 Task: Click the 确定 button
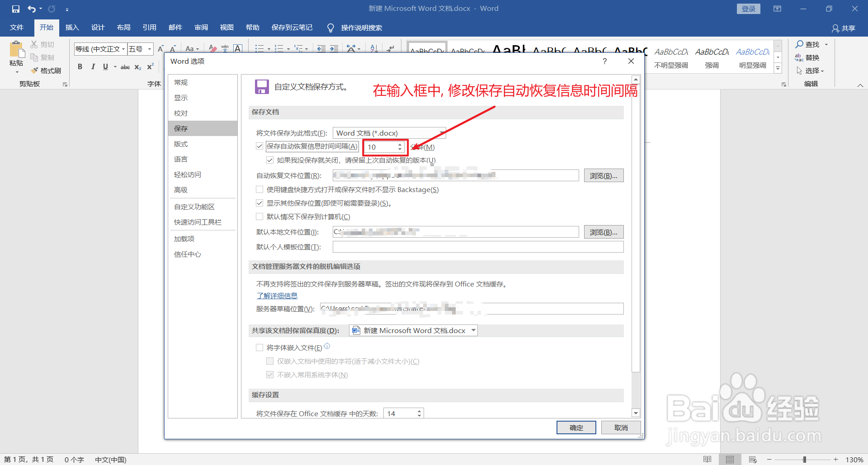click(x=576, y=427)
